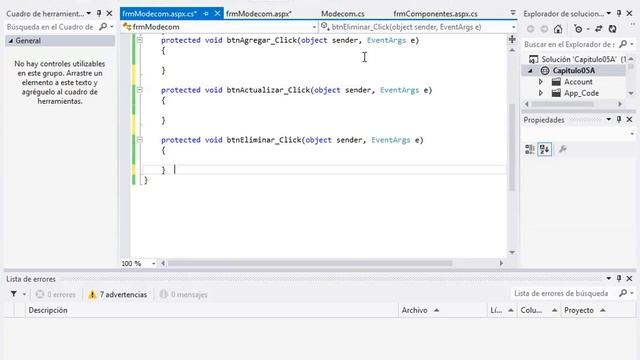640x360 pixels.
Task: Sort error list by Proyecto column
Action: pos(597,310)
